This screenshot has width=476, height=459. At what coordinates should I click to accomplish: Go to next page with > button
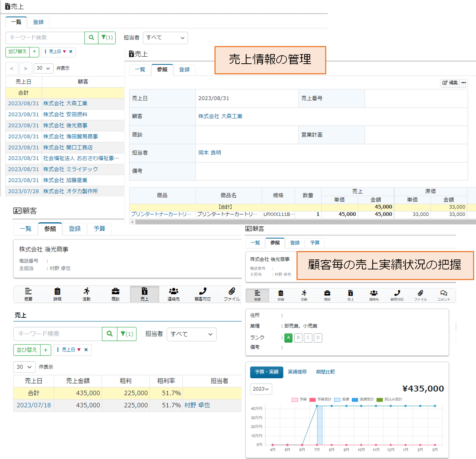(x=25, y=68)
